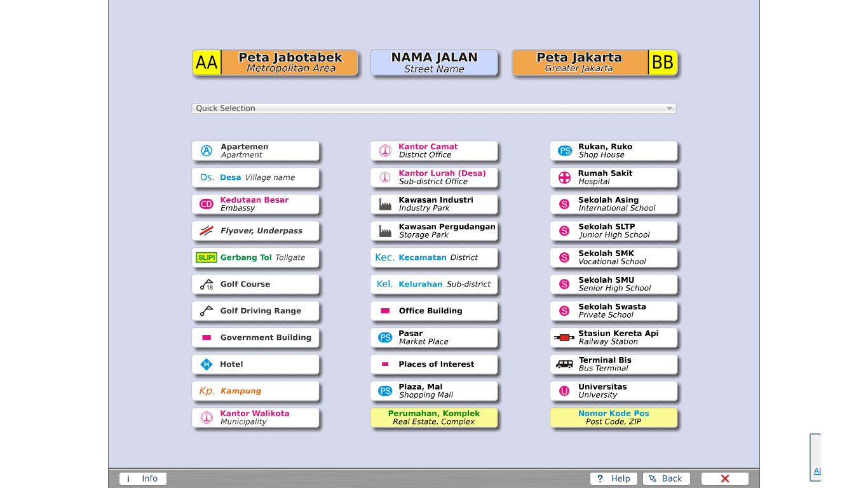Click the Info button
The height and width of the screenshot is (488, 868).
tap(143, 478)
